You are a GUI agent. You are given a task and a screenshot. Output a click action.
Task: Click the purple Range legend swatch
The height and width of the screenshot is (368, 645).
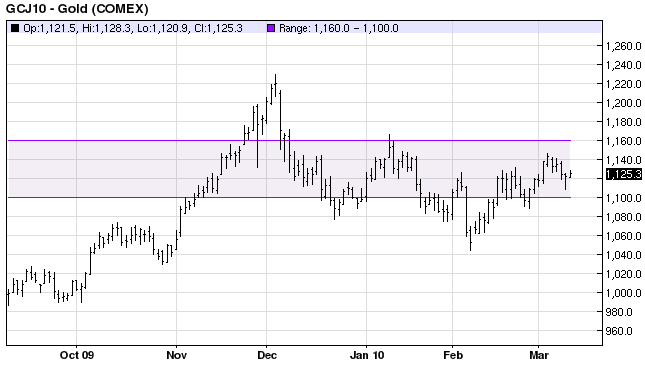(271, 28)
